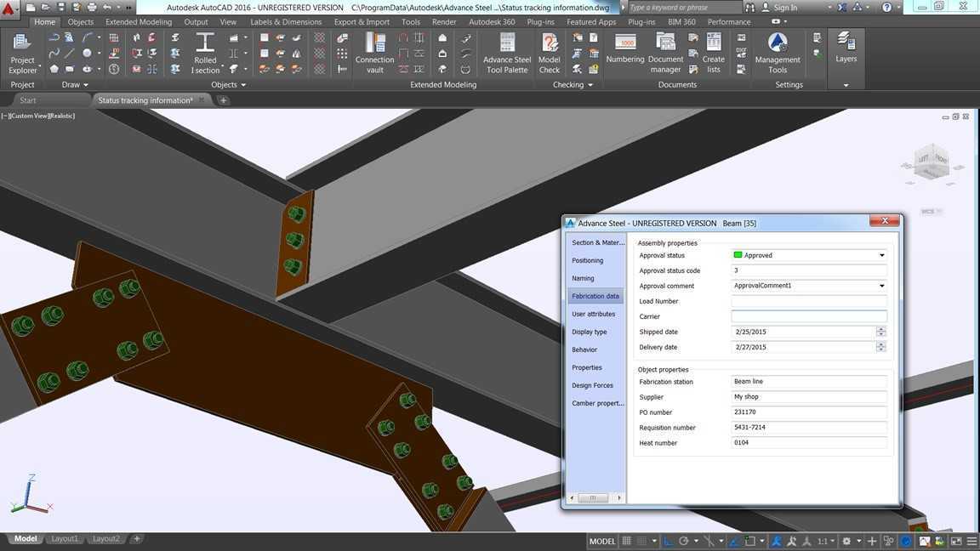The width and height of the screenshot is (980, 551).
Task: Click the Clean Screen icon in status bar
Action: click(x=956, y=541)
